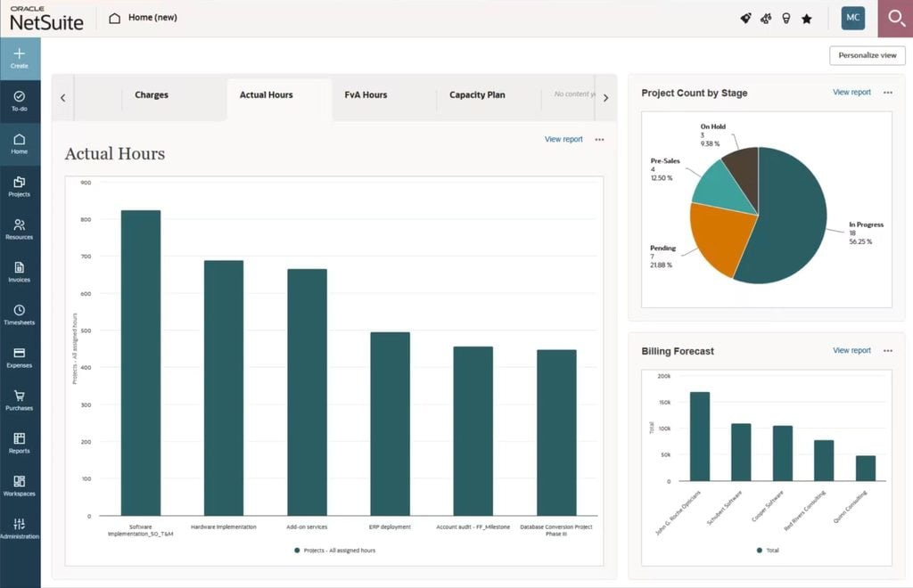The image size is (913, 588).
Task: Click the On Hold 9.38 % label
Action: pos(712,135)
